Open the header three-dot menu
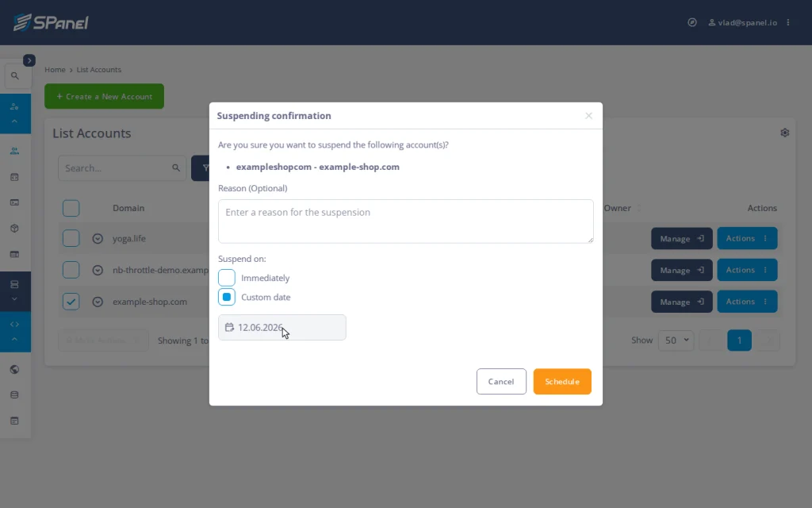The image size is (812, 508). (788, 22)
